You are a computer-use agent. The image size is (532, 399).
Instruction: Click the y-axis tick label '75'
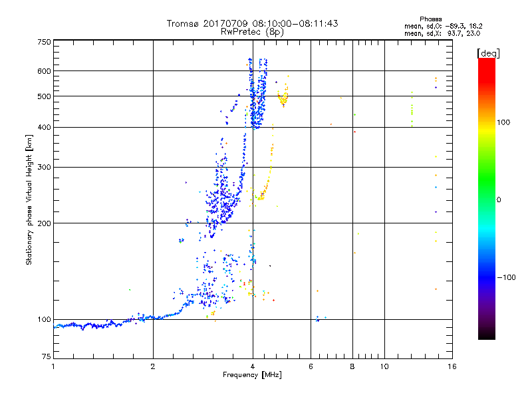pos(47,356)
